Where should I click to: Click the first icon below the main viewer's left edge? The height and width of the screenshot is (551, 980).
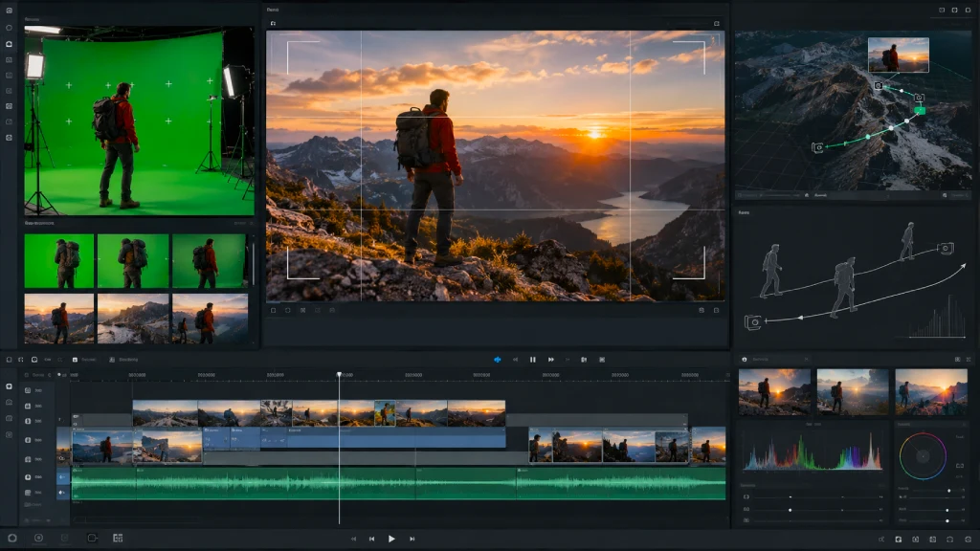coord(273,310)
